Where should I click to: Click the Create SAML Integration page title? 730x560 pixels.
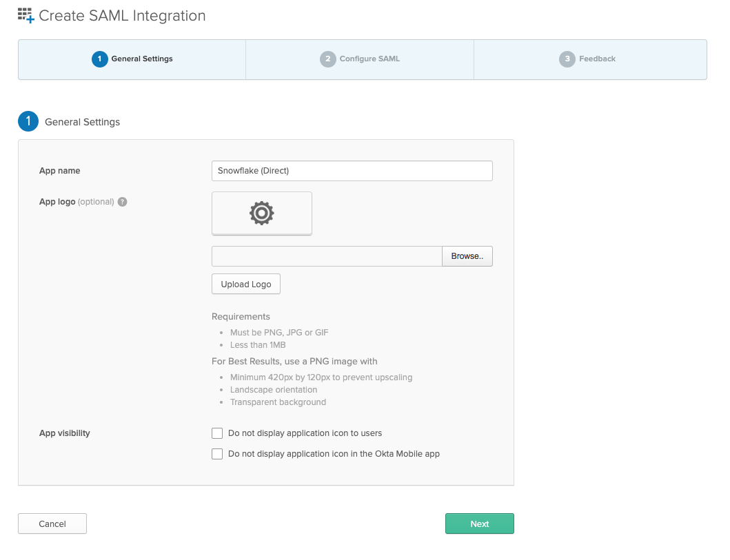(x=122, y=16)
